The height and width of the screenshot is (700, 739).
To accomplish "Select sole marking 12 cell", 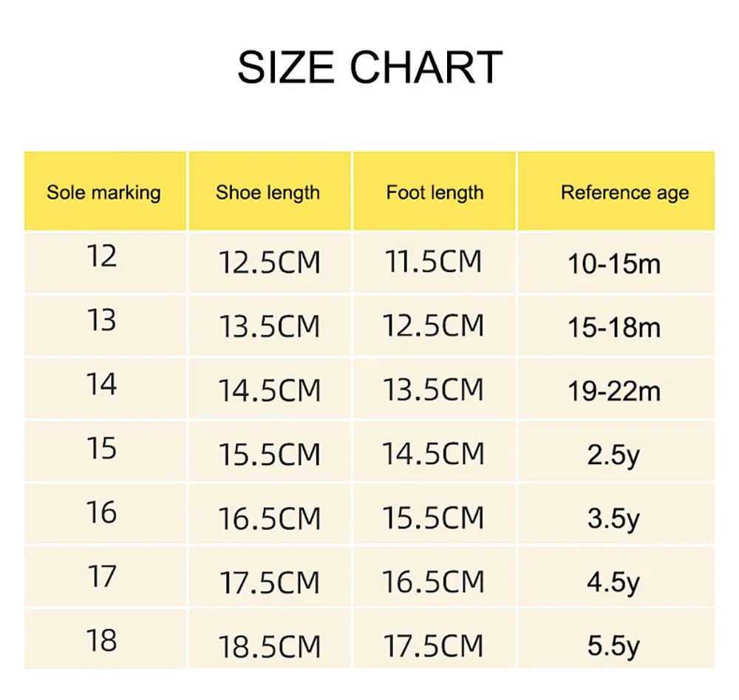I will click(102, 256).
